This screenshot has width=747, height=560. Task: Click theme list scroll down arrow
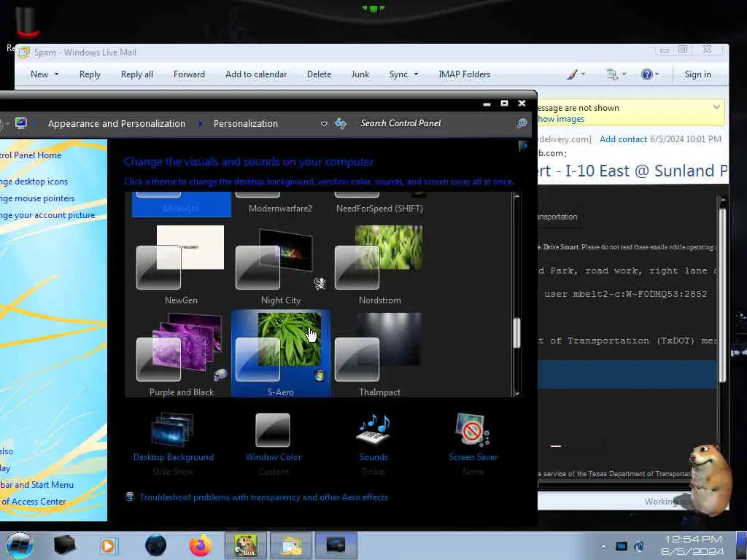click(517, 393)
